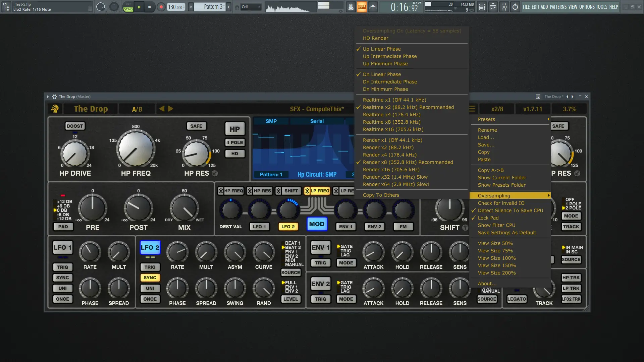The image size is (644, 362).
Task: Click the hamburger menu icon in plugin header
Action: (472, 109)
